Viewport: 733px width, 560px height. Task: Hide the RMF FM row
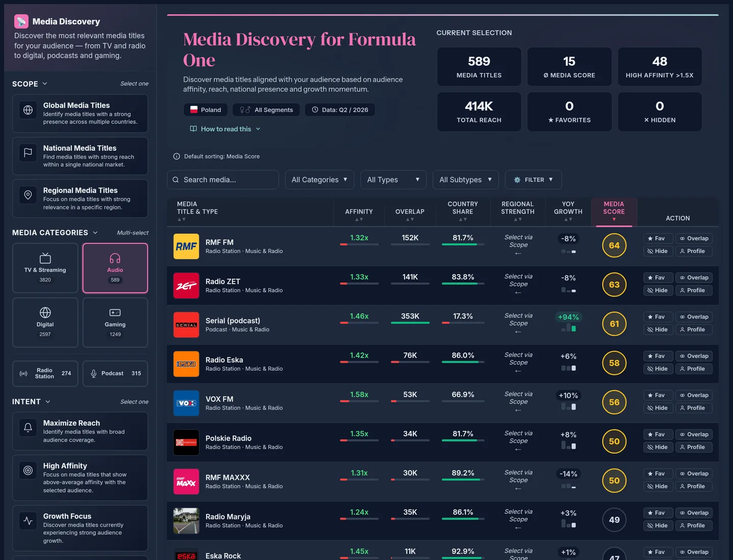pyautogui.click(x=658, y=251)
